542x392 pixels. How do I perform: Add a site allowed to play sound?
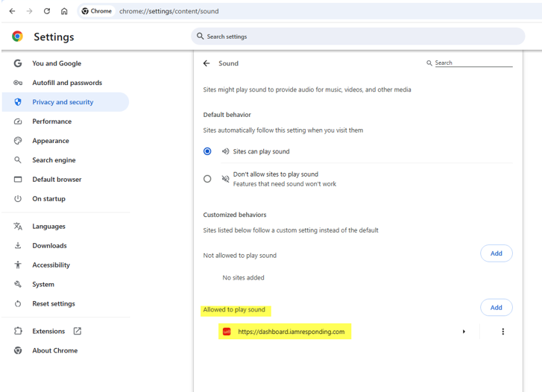(496, 307)
